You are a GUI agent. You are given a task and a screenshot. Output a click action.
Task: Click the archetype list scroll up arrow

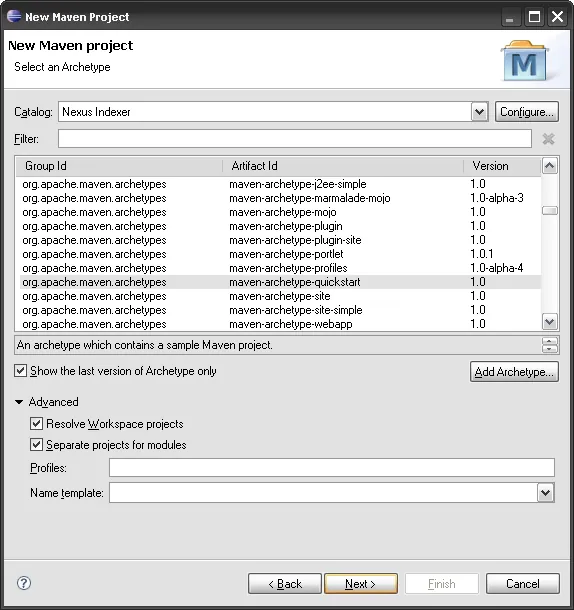click(549, 166)
